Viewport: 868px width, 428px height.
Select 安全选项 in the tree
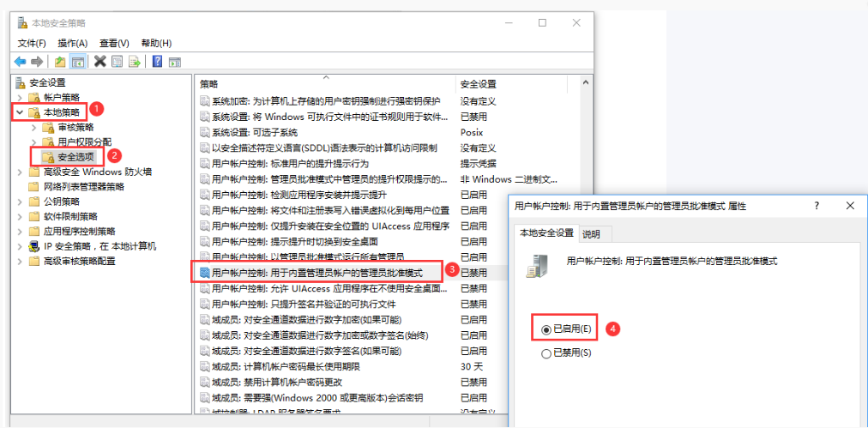(x=74, y=156)
